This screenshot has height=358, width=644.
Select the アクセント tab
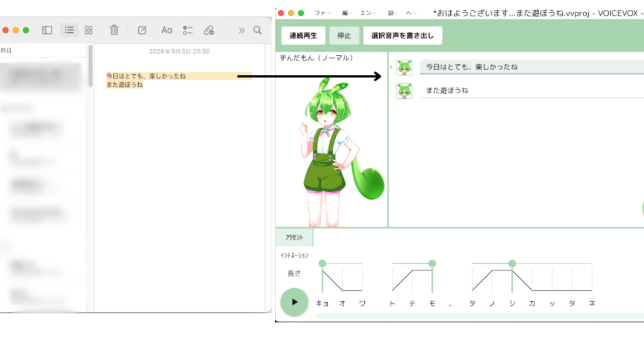294,238
